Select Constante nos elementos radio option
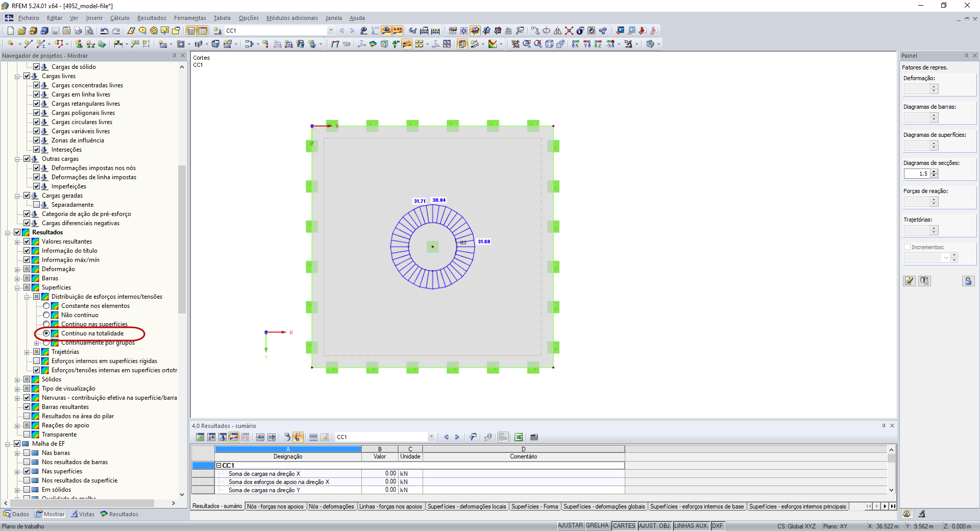 pos(46,306)
